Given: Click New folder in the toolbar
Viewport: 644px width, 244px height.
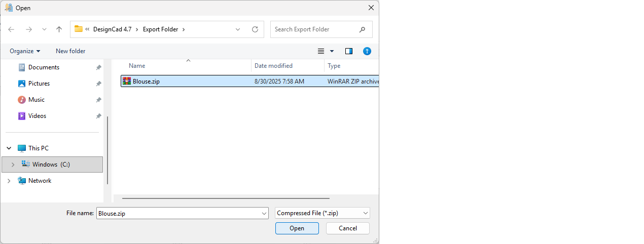Looking at the screenshot, I should [x=70, y=51].
